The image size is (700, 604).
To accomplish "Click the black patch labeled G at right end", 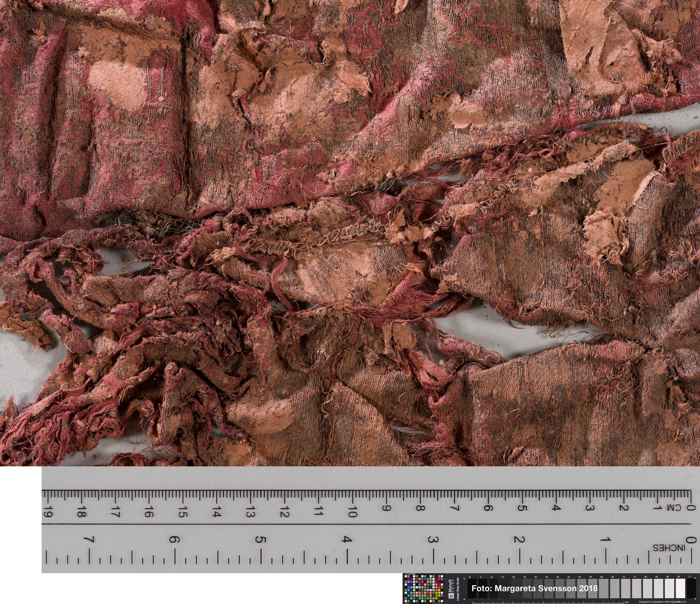I will click(x=691, y=589).
